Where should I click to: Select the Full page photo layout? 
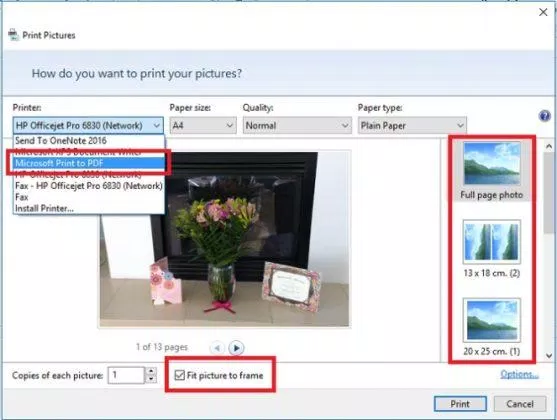click(x=492, y=171)
